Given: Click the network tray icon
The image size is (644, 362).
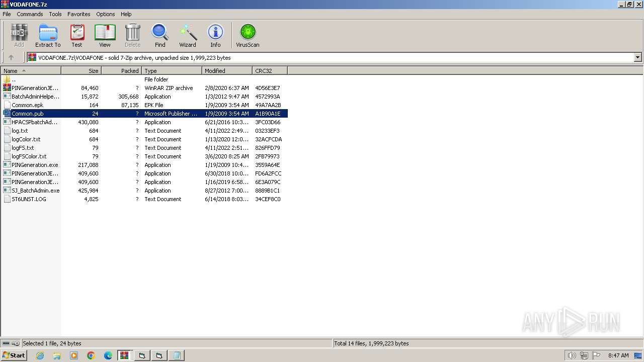Looking at the screenshot, I should click(584, 355).
